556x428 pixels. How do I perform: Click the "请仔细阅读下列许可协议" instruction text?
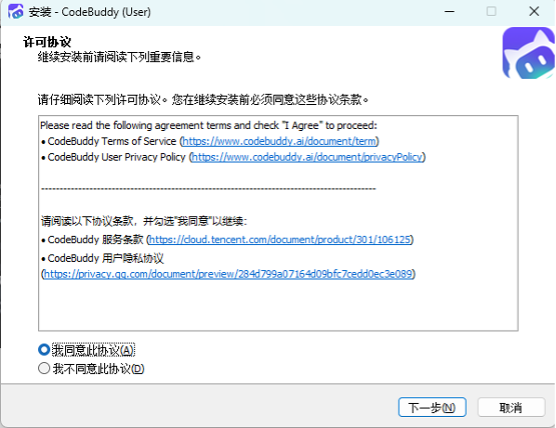click(x=203, y=100)
